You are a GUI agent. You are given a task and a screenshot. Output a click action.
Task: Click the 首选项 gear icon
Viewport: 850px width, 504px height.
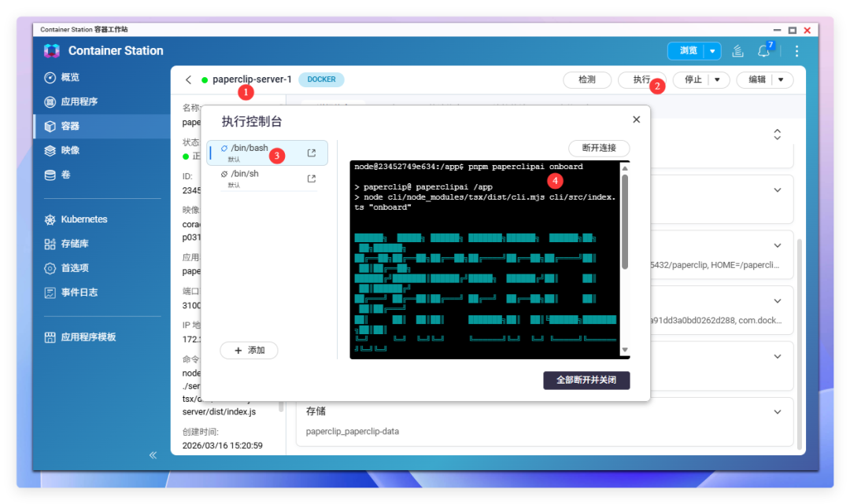coord(50,268)
